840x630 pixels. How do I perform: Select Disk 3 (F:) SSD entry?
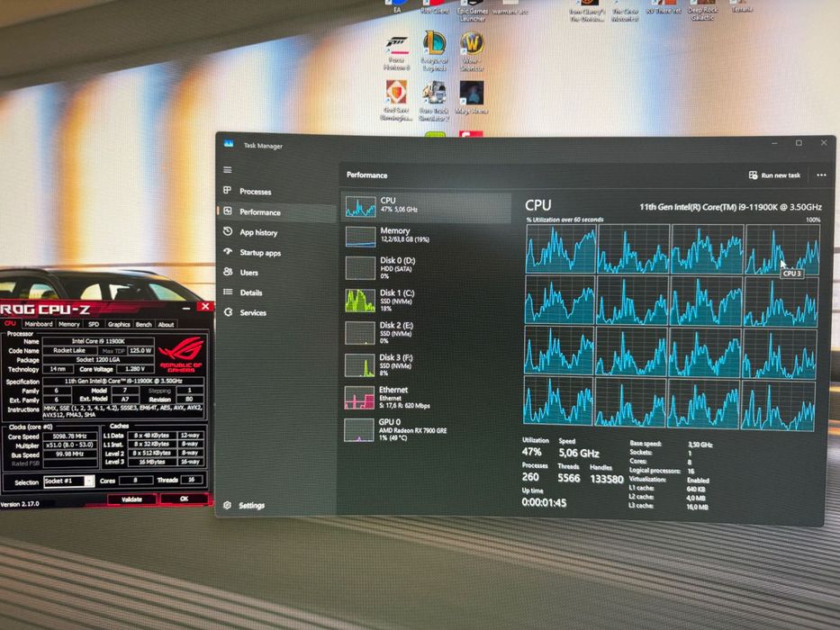[x=426, y=364]
